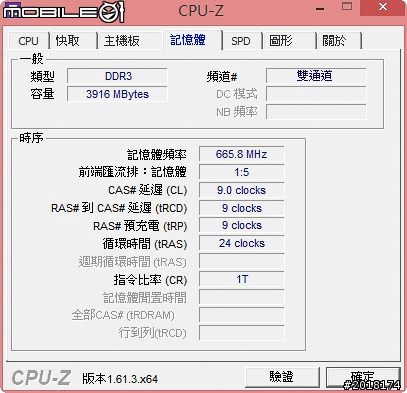Open the 快取 tab
Viewport: 407px width, 393px height.
tap(73, 41)
